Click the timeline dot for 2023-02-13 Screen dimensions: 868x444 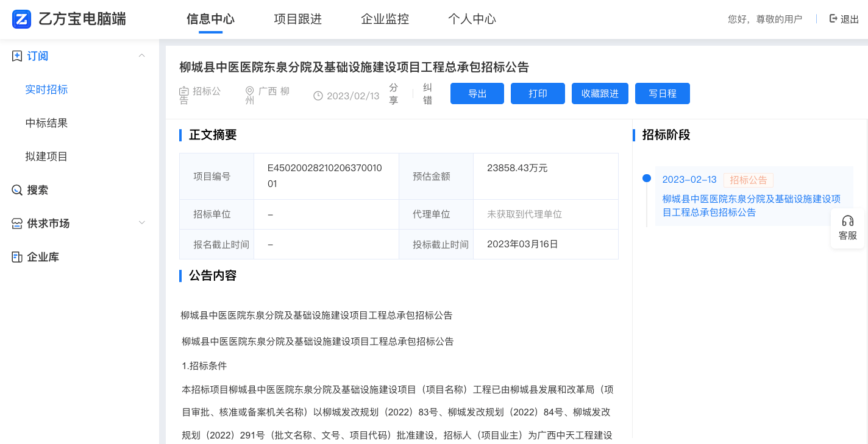pyautogui.click(x=647, y=178)
